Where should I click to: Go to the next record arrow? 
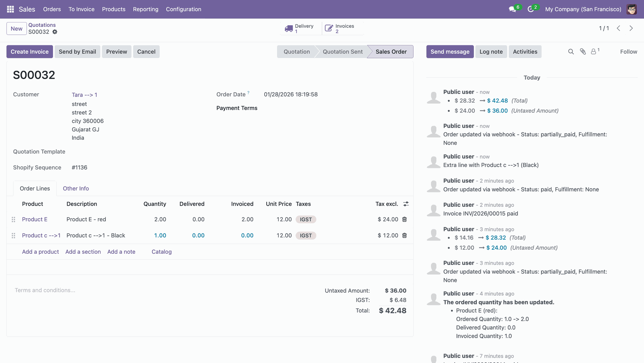631,28
